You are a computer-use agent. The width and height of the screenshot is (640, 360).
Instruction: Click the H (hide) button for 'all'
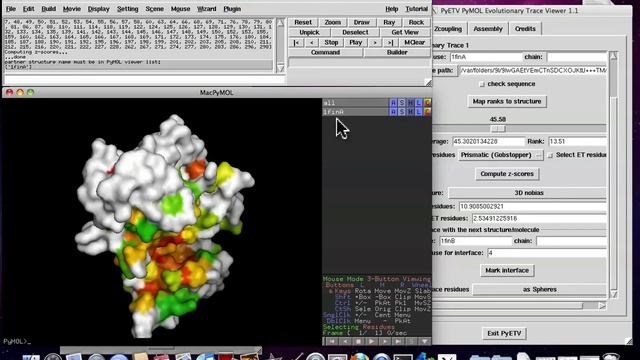(x=410, y=103)
